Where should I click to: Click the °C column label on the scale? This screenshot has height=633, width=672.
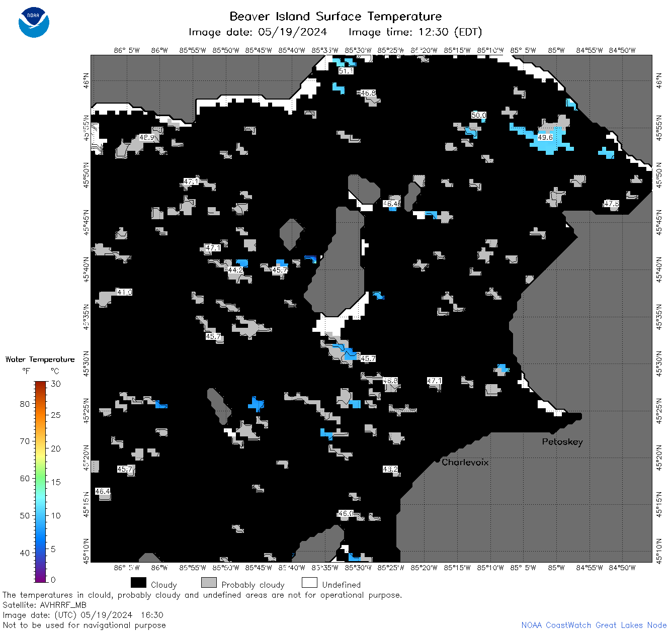click(x=55, y=371)
